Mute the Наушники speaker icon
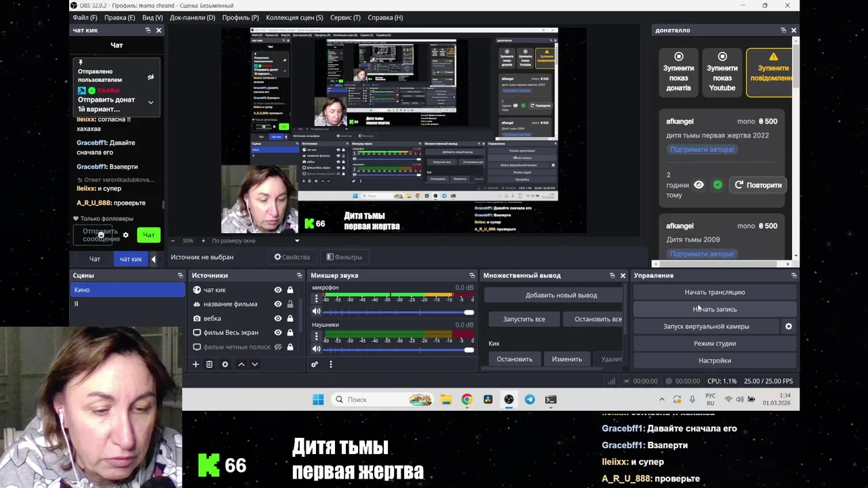Image resolution: width=868 pixels, height=488 pixels. [x=316, y=348]
